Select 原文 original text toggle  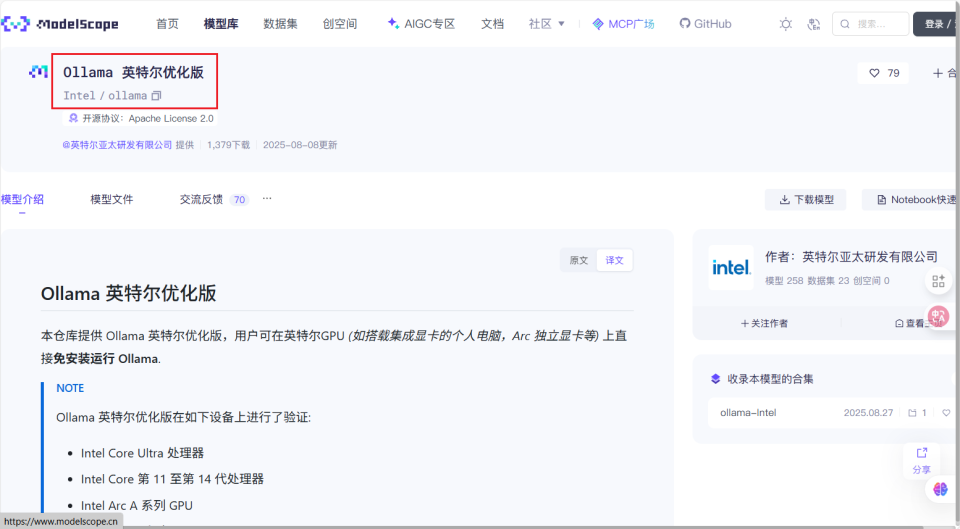click(579, 260)
